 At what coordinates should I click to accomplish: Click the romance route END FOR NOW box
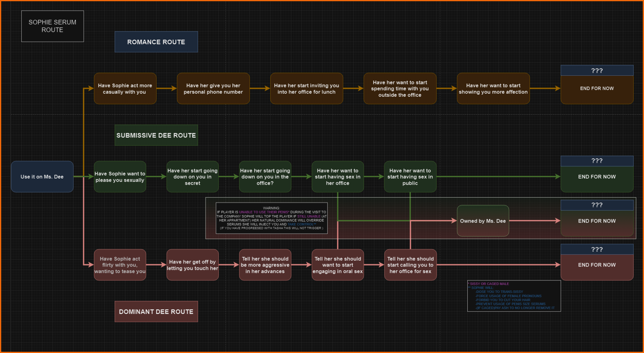click(x=597, y=89)
